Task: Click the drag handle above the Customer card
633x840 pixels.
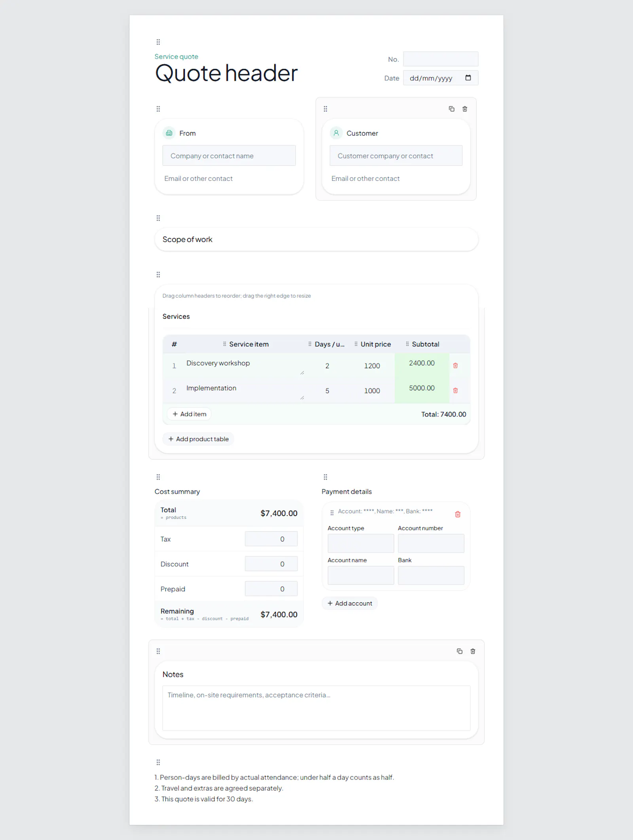Action: point(326,109)
